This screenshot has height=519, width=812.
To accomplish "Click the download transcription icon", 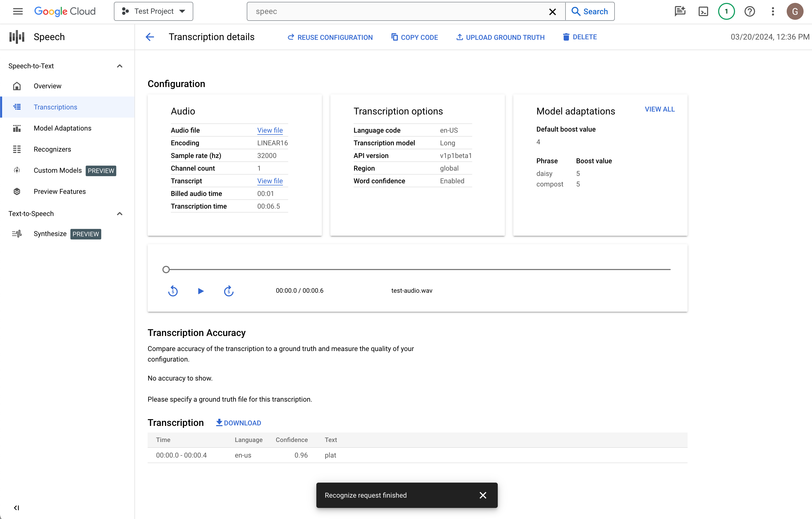I will 219,422.
